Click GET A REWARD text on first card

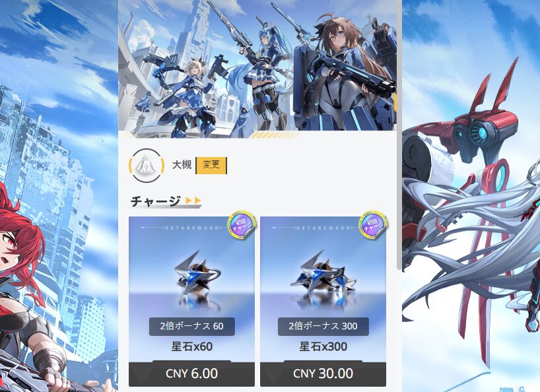(x=192, y=228)
